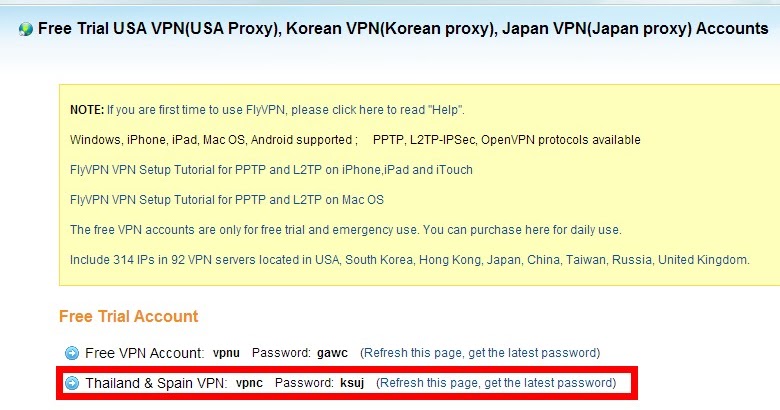Open the Mac OS PPTP and L2TP tutorial link

point(227,200)
